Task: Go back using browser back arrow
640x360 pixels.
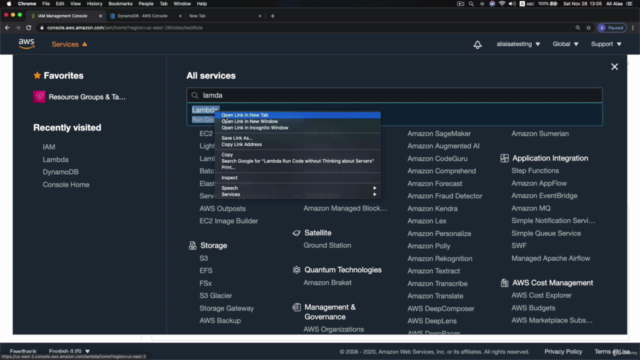Action: 7,28
